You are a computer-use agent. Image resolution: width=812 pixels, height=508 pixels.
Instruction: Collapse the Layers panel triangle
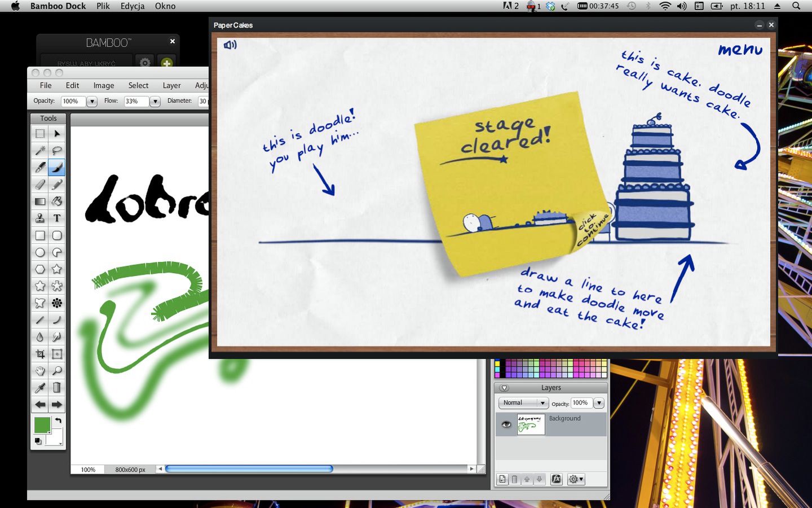coord(505,388)
